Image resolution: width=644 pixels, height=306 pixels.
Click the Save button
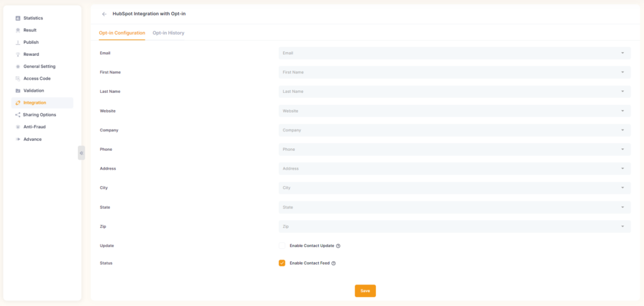point(365,291)
